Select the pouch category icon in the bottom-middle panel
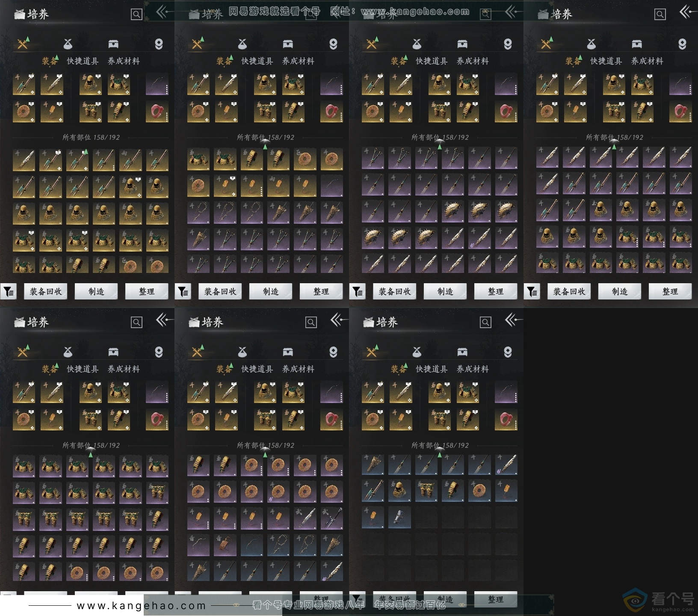Viewport: 698px width, 616px height. [243, 352]
